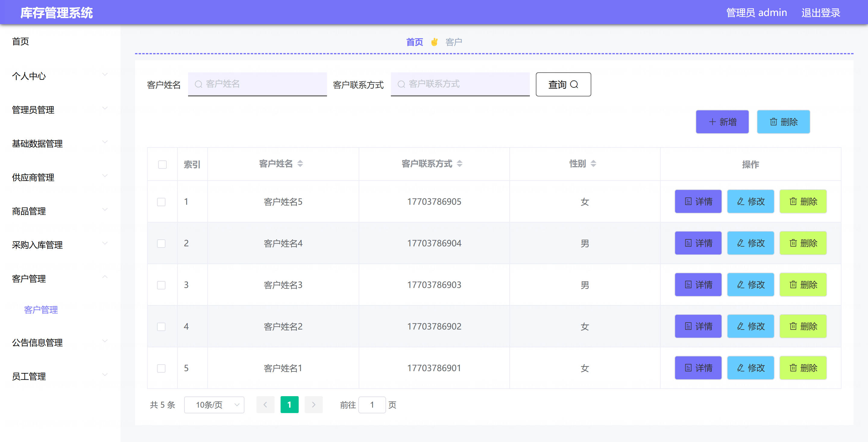This screenshot has height=442, width=868.
Task: Click the 共 5 条 total count
Action: 162,405
